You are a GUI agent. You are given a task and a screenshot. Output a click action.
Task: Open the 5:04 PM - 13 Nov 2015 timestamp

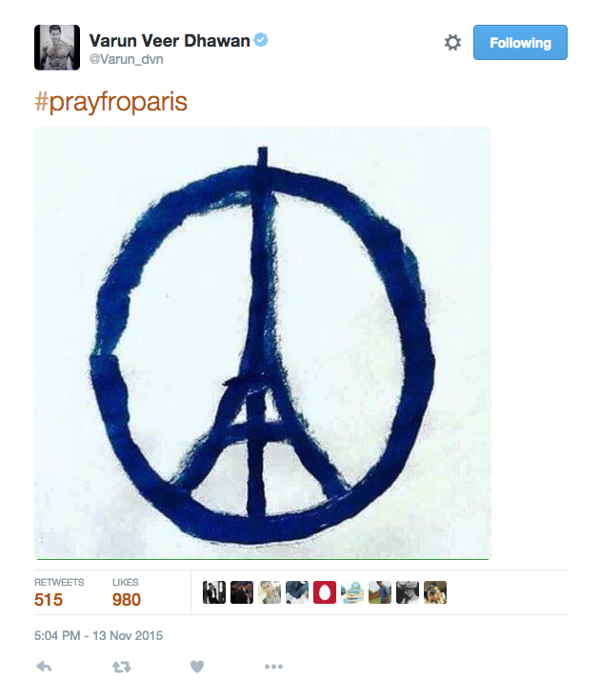(98, 635)
